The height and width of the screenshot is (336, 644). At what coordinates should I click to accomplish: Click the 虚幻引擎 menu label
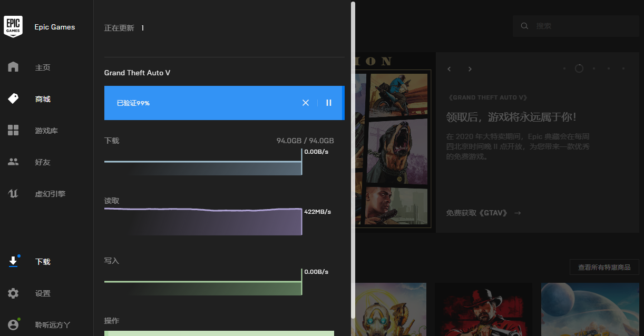50,194
